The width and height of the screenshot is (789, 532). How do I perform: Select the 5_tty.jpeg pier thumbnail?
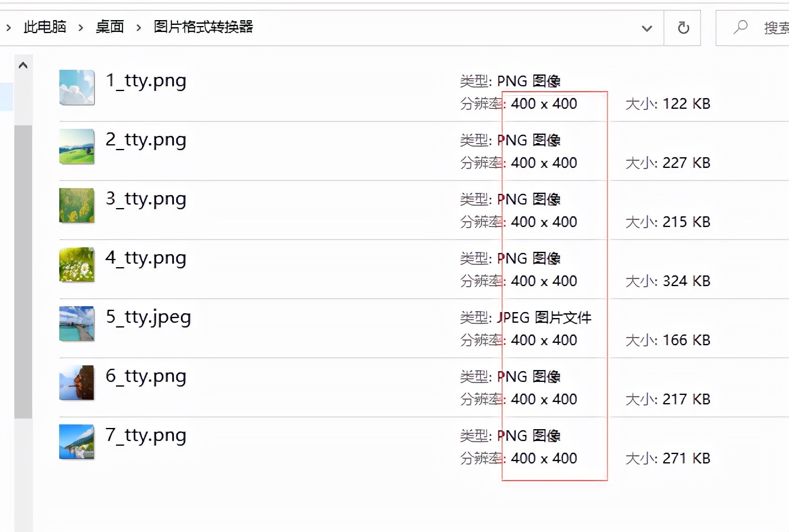77,324
